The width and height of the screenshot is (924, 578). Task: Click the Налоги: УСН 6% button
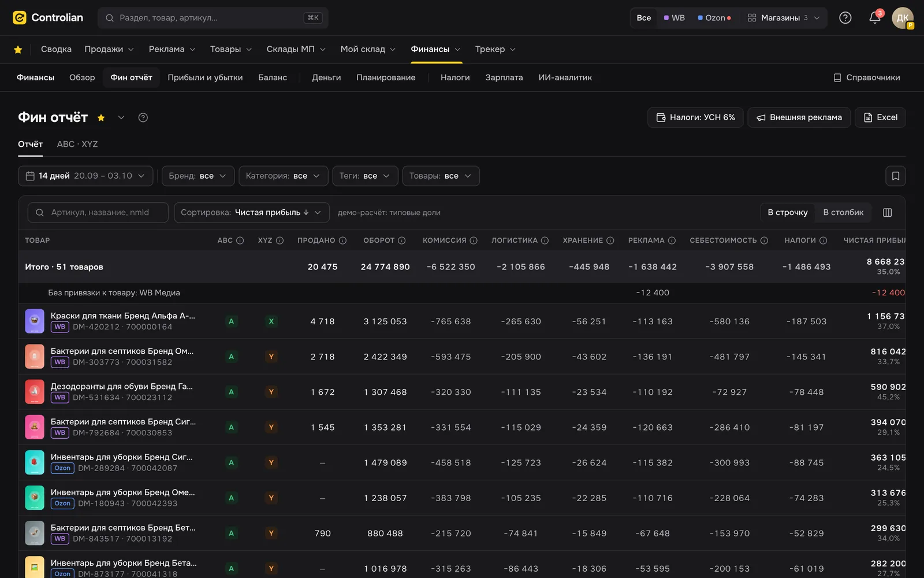tap(695, 118)
